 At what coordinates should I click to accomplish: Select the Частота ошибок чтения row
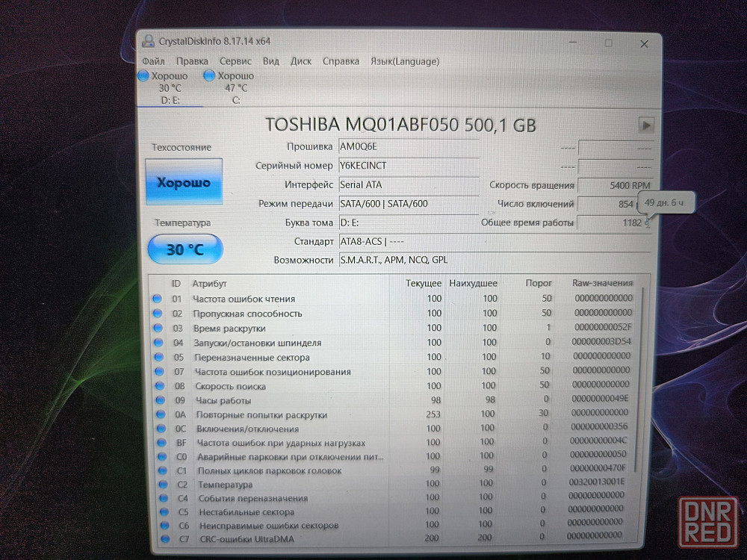coord(393,299)
